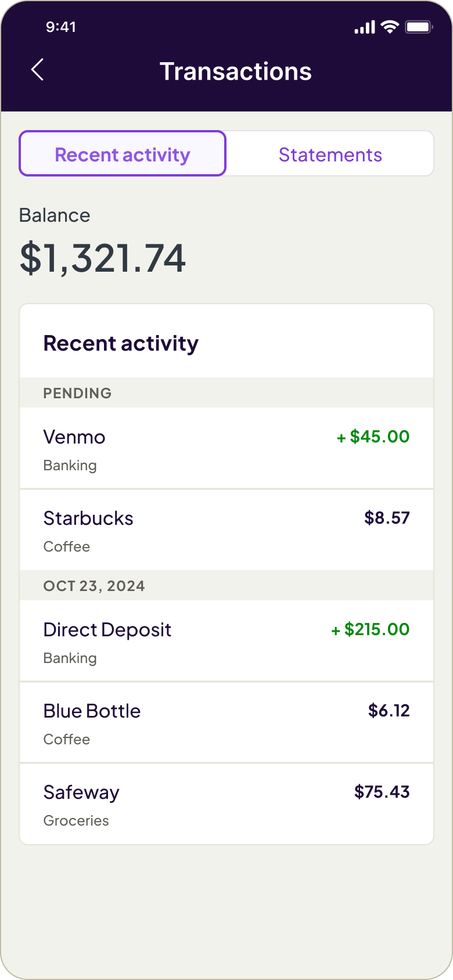The height and width of the screenshot is (980, 453).
Task: Select the Recent activity tab
Action: pyautogui.click(x=123, y=154)
